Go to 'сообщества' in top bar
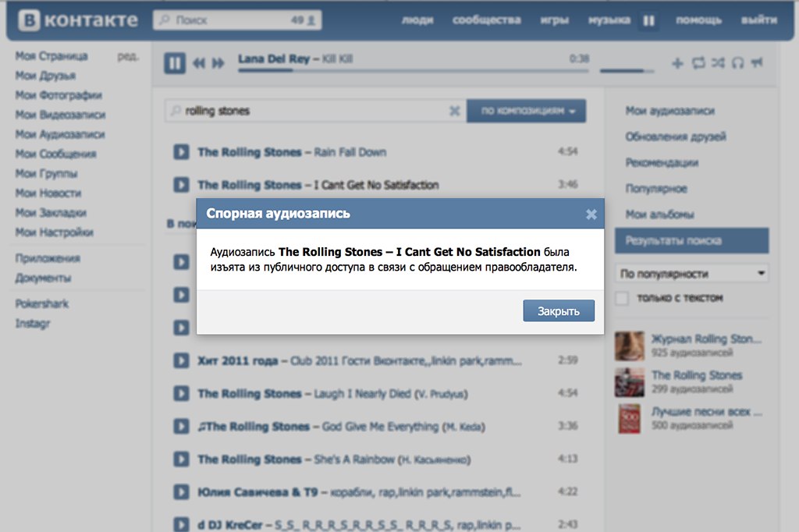799x532 pixels. 486,20
